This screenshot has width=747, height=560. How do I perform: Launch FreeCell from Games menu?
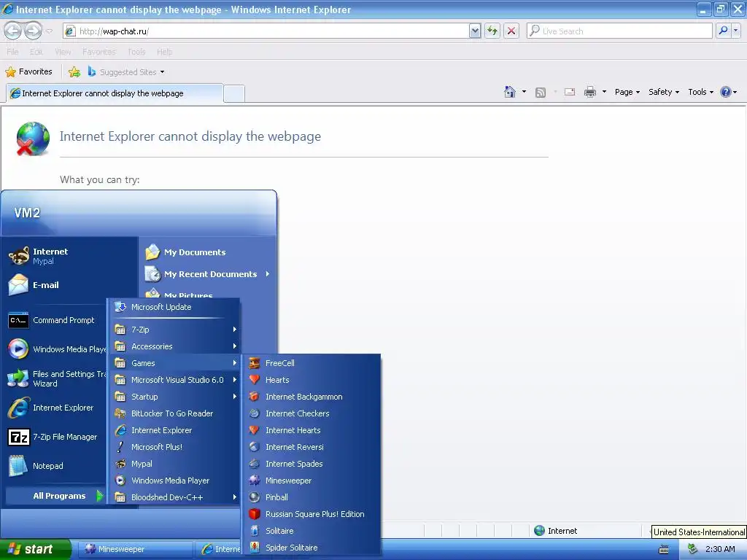[311, 363]
